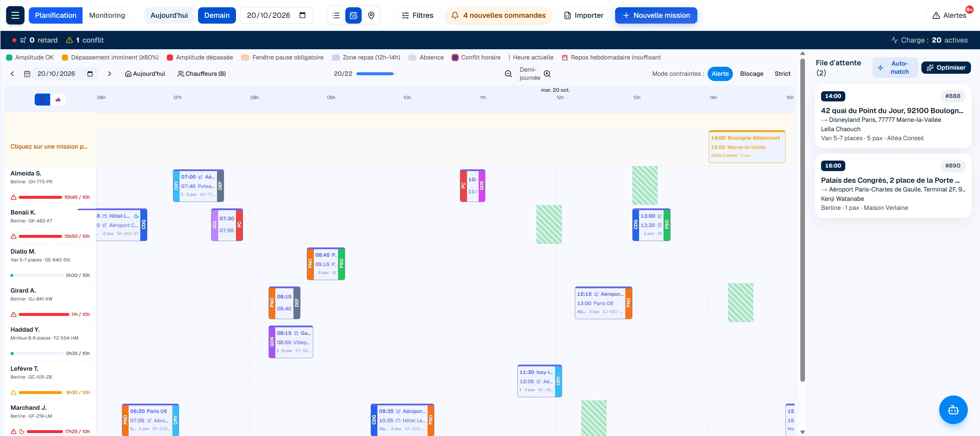Open the 14:00 Boulogne-Billancourt unassigned mission

pos(747,146)
